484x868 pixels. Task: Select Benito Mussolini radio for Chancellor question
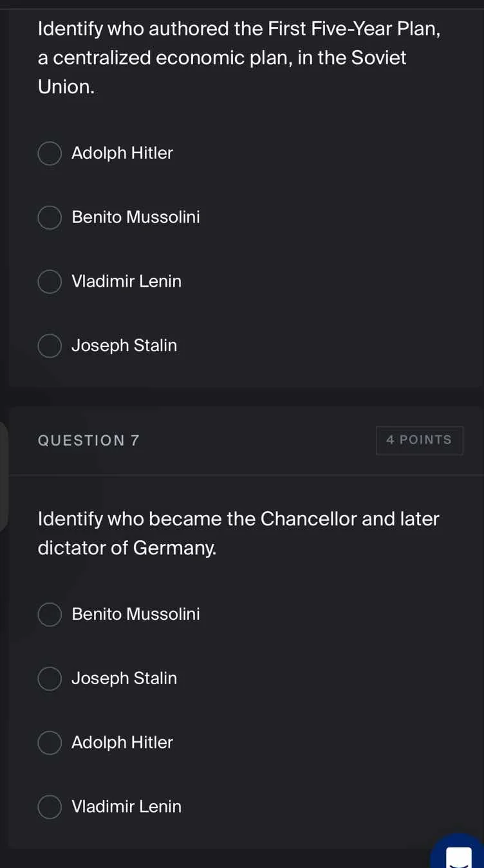coord(50,615)
